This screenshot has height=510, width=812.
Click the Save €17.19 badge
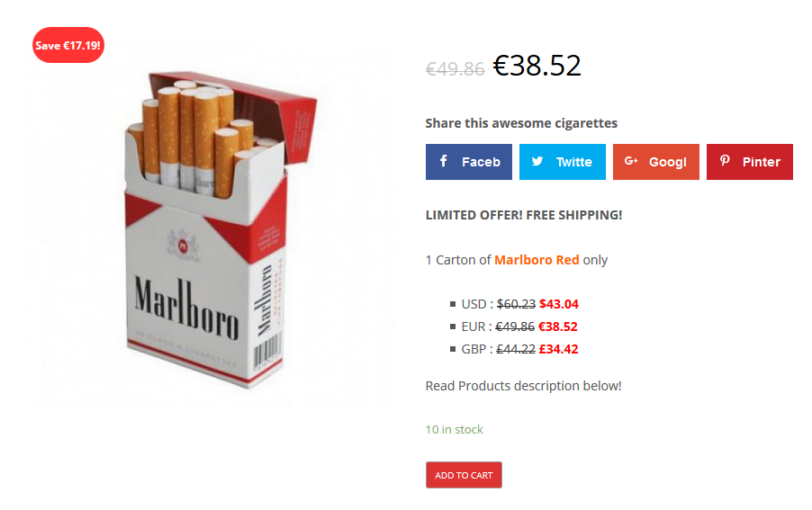pos(68,45)
